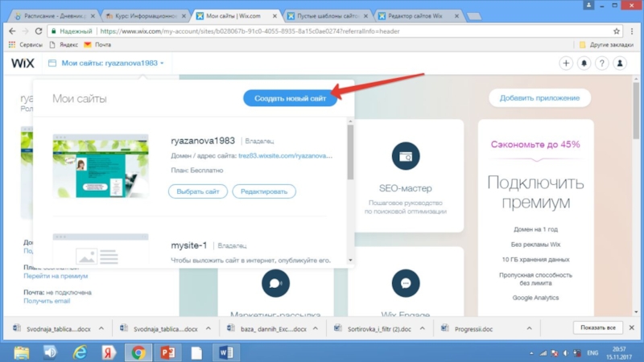This screenshot has width=644, height=362.
Task: Click the Wix logo in header
Action: pos(22,63)
